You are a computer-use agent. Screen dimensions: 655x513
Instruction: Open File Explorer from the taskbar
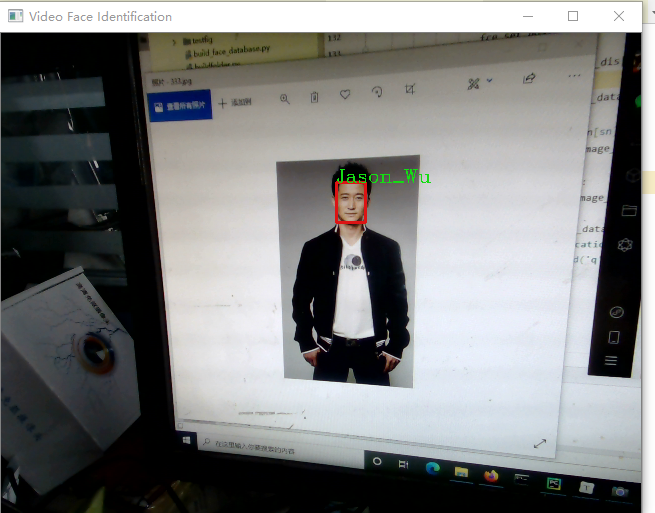(x=462, y=472)
